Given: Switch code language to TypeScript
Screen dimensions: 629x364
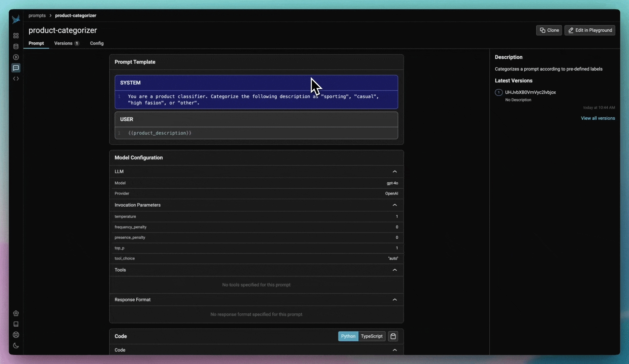Looking at the screenshot, I should coord(372,336).
